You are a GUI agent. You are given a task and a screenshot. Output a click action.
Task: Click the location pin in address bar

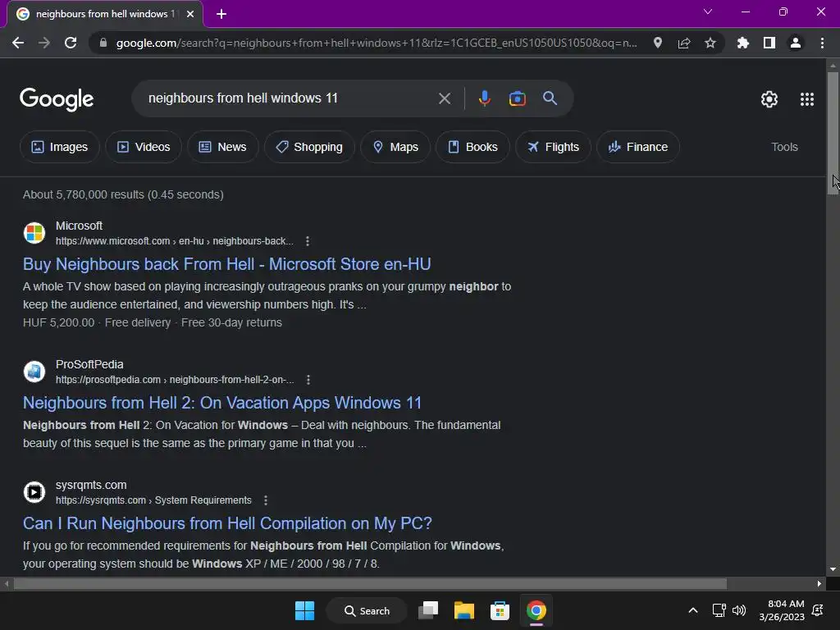[x=658, y=43]
